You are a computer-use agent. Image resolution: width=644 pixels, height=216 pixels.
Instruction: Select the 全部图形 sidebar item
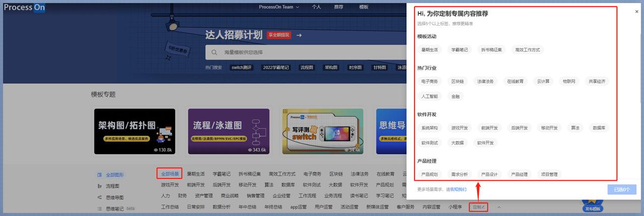tap(115, 175)
